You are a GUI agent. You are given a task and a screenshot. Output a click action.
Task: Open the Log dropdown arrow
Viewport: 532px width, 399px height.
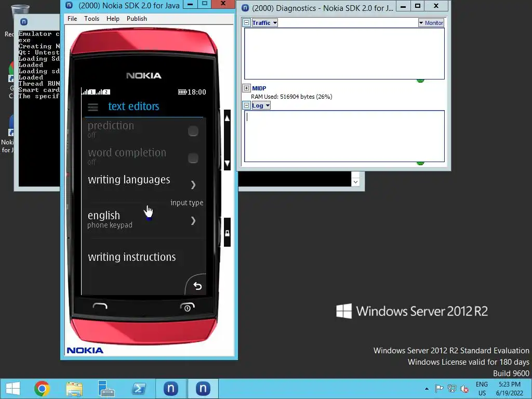click(x=268, y=105)
